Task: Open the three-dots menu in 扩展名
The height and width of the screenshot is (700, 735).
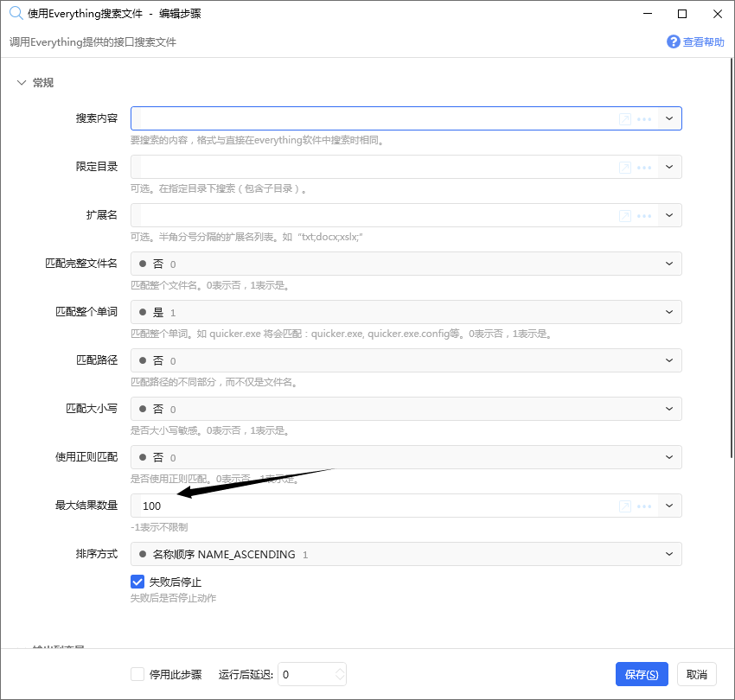Action: point(644,215)
